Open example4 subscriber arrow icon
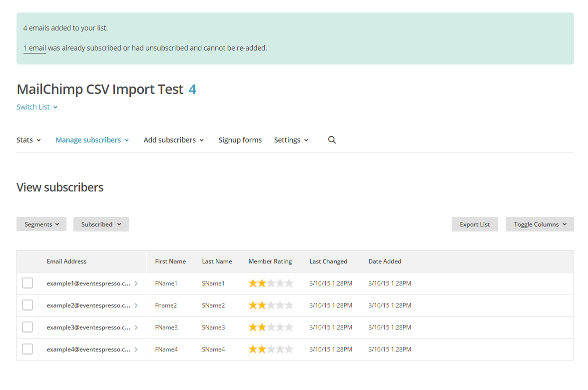This screenshot has width=588, height=390. point(136,349)
